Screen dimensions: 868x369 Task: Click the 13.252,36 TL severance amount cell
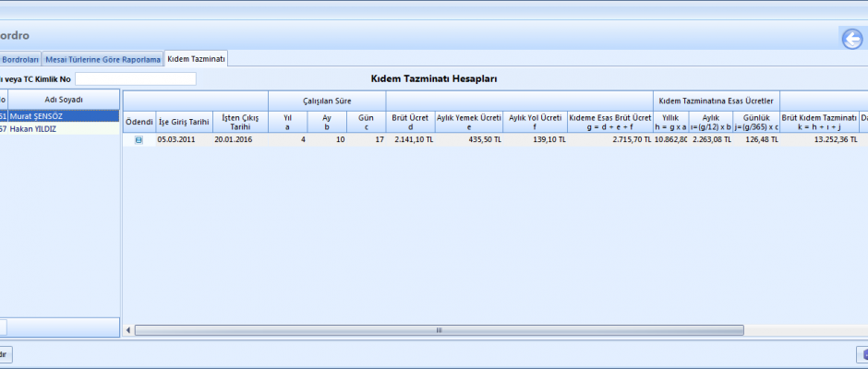(x=819, y=140)
